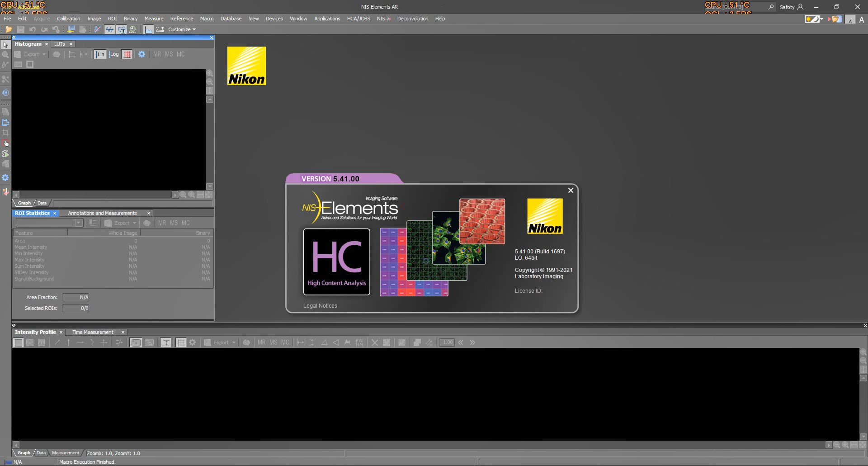The height and width of the screenshot is (466, 868).
Task: Open the Binary menu
Action: [x=130, y=19]
